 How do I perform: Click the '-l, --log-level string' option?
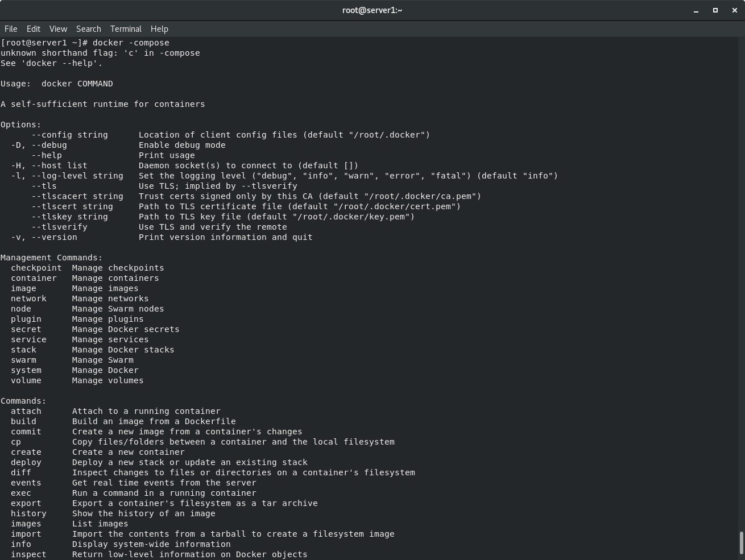(x=67, y=176)
